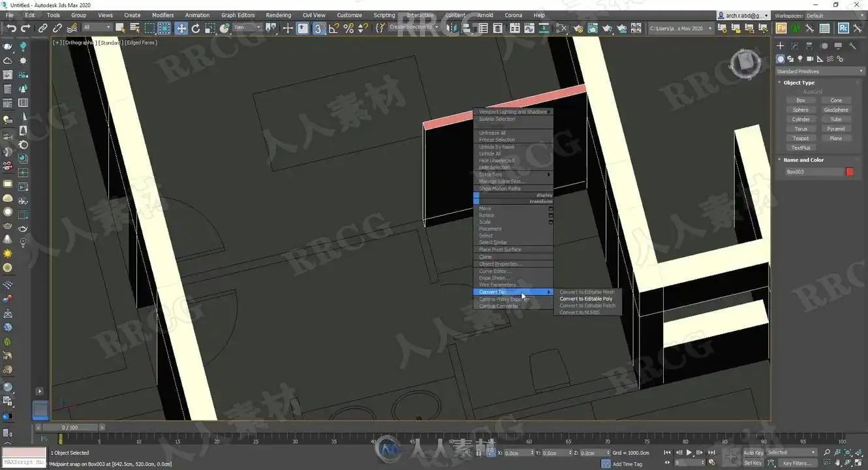Open the Create tab plus icon in command panel

[x=780, y=46]
